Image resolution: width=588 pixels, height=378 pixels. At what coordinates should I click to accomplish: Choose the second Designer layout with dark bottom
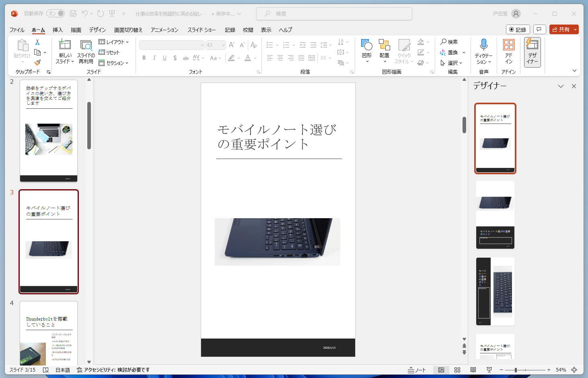(x=495, y=215)
